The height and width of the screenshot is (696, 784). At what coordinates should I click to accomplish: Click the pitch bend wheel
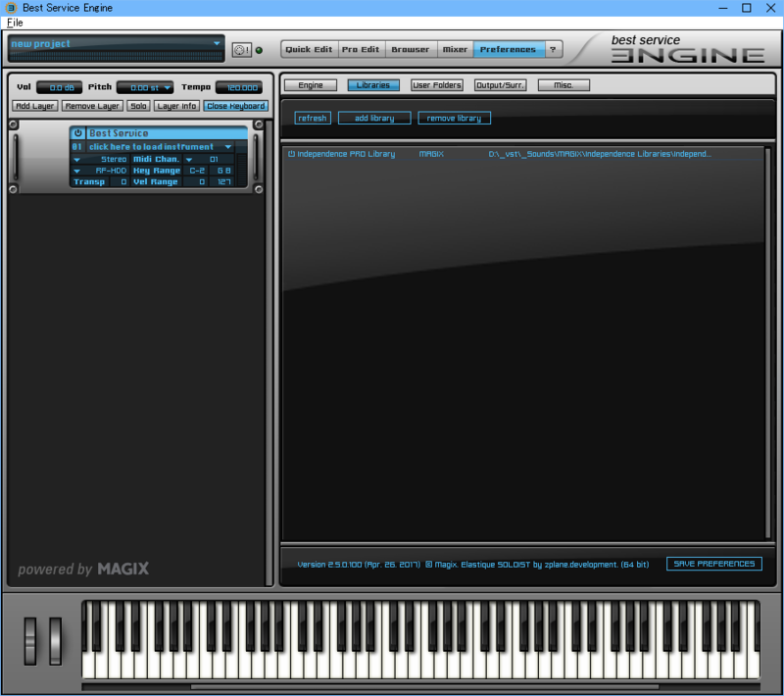30,641
